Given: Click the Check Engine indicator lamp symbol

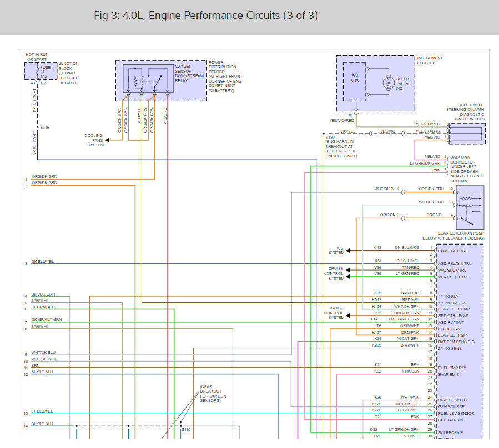Looking at the screenshot, I should [x=388, y=83].
